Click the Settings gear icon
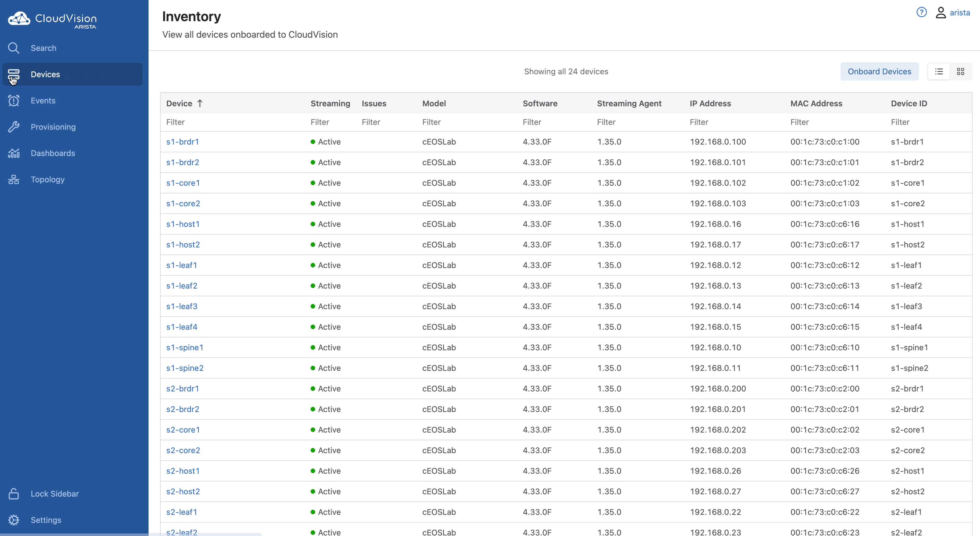This screenshot has width=980, height=536. (14, 520)
